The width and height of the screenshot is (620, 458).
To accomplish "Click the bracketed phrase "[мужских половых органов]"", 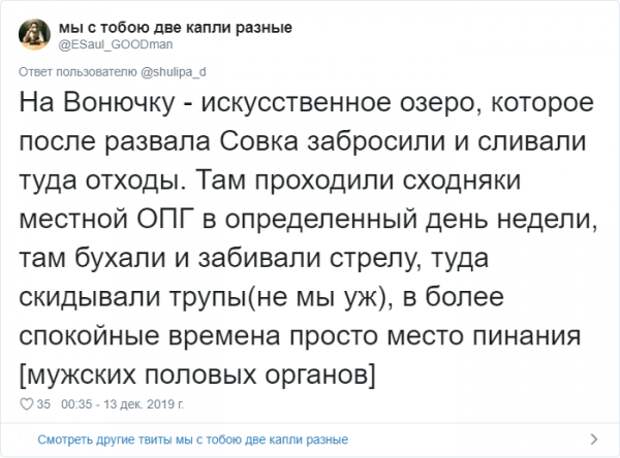I will [197, 375].
